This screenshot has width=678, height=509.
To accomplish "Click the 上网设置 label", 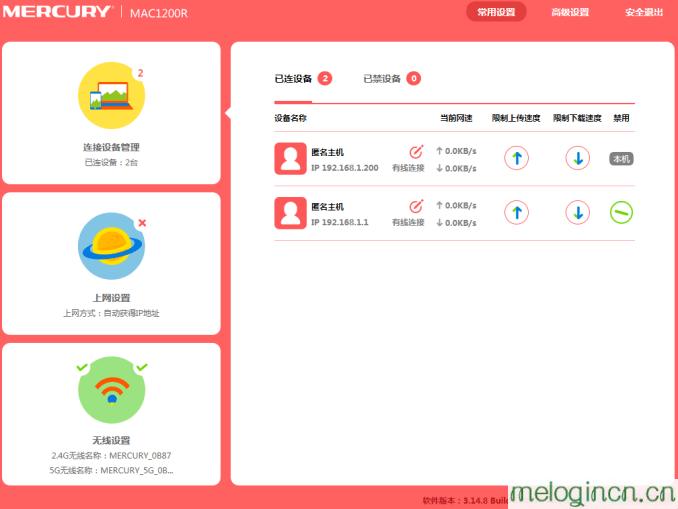I will (x=111, y=298).
